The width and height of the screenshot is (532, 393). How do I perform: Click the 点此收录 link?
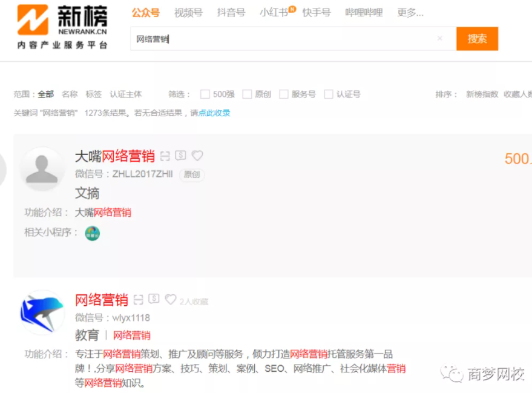pyautogui.click(x=214, y=113)
